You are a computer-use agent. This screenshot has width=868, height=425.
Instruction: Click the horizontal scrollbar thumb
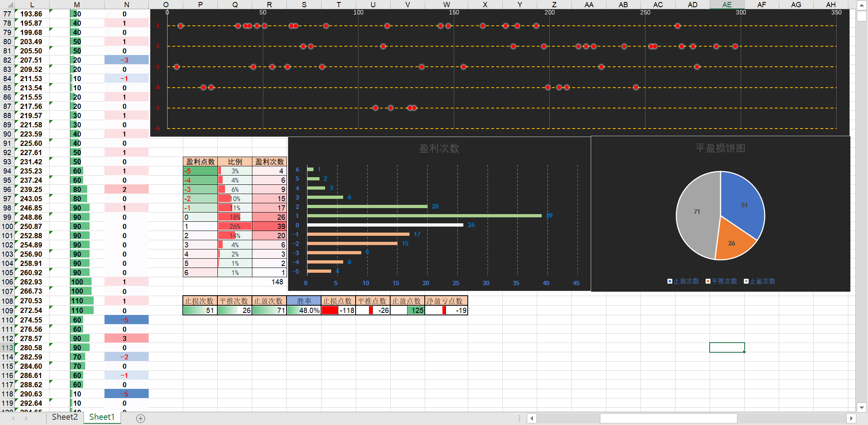[668, 418]
